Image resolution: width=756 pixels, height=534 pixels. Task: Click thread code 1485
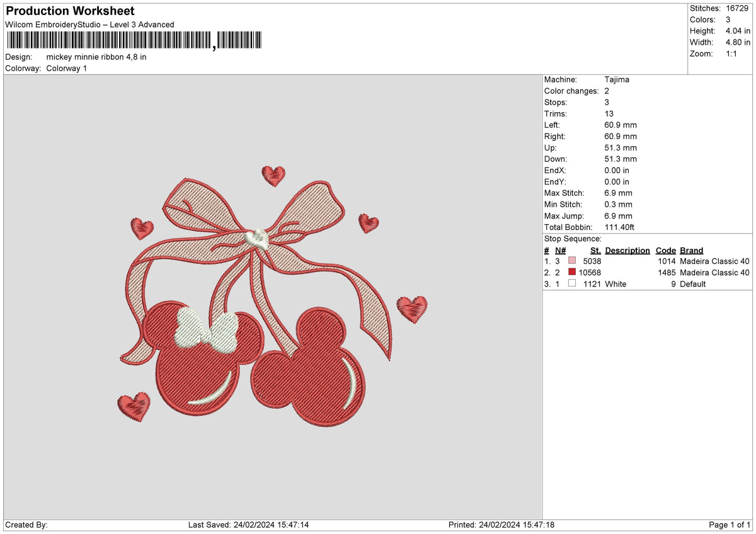coord(667,272)
